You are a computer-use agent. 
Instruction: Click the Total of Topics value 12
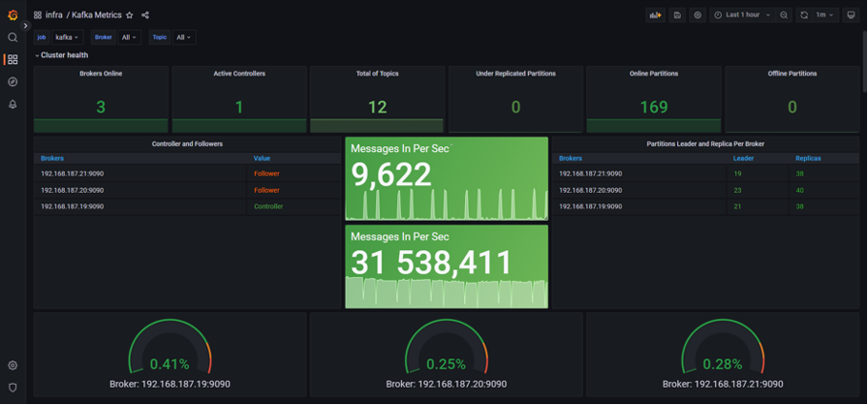tap(377, 107)
